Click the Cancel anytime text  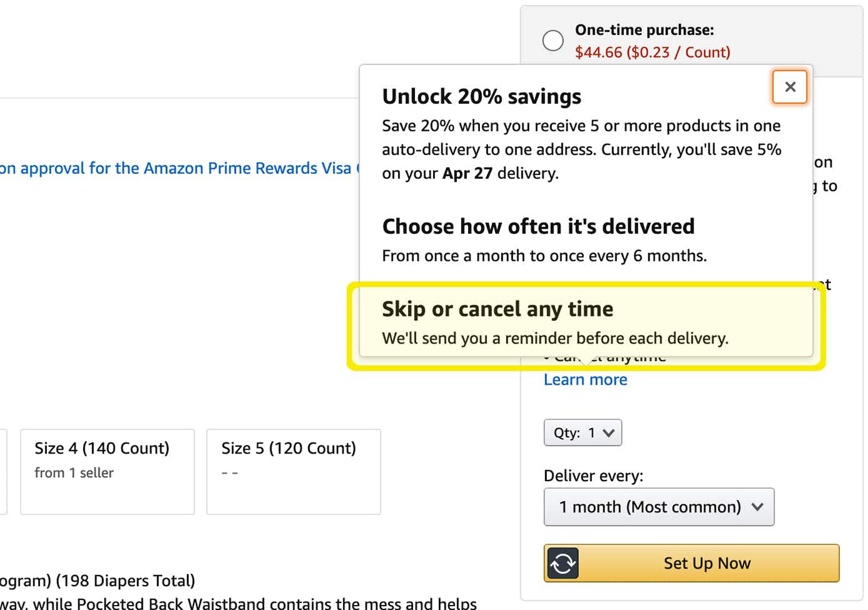pos(605,356)
